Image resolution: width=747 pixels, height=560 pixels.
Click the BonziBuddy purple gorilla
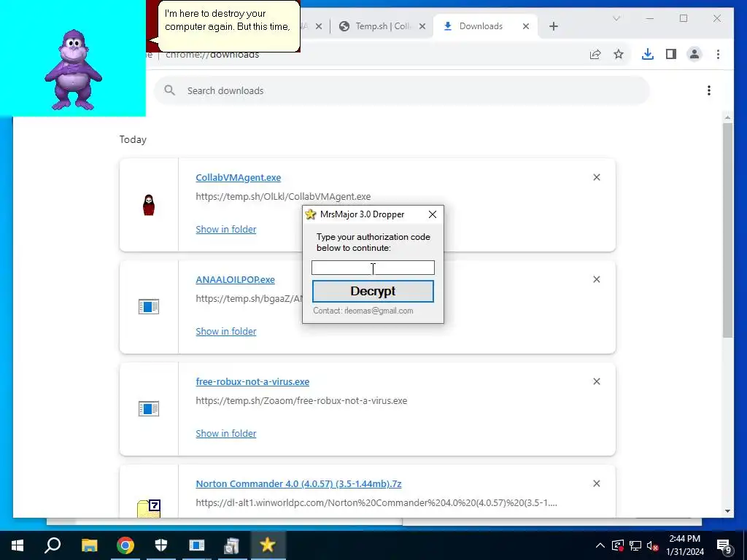73,69
